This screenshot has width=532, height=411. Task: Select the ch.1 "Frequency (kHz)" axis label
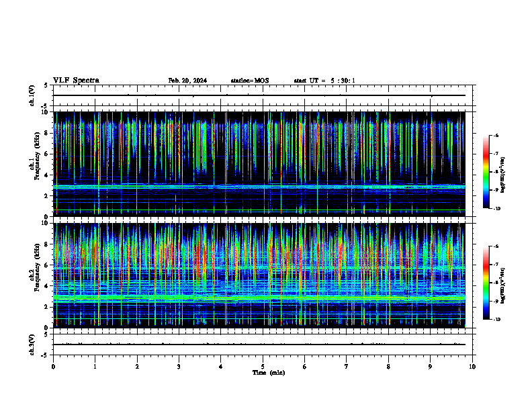[x=37, y=156]
